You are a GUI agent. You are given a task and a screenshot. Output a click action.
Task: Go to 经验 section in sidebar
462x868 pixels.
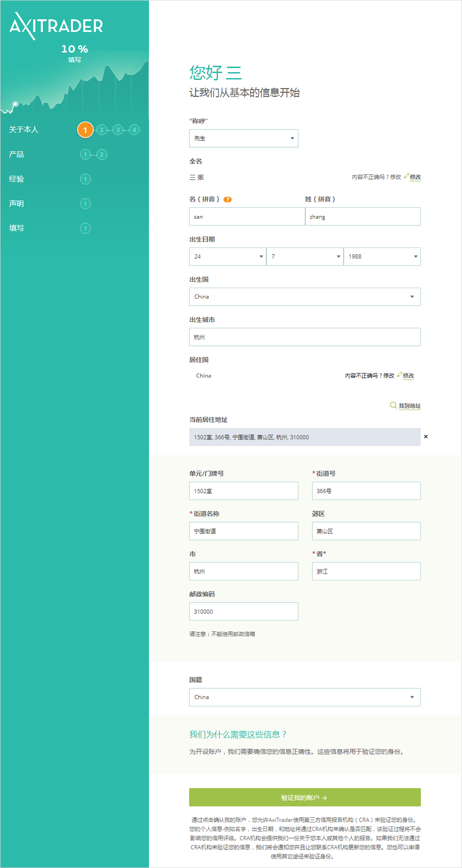[17, 179]
